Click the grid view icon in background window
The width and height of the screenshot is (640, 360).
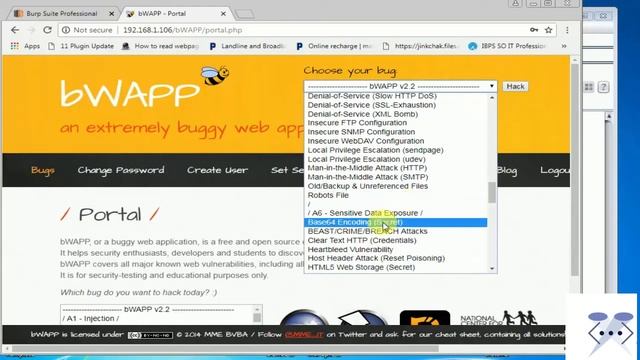click(x=589, y=87)
